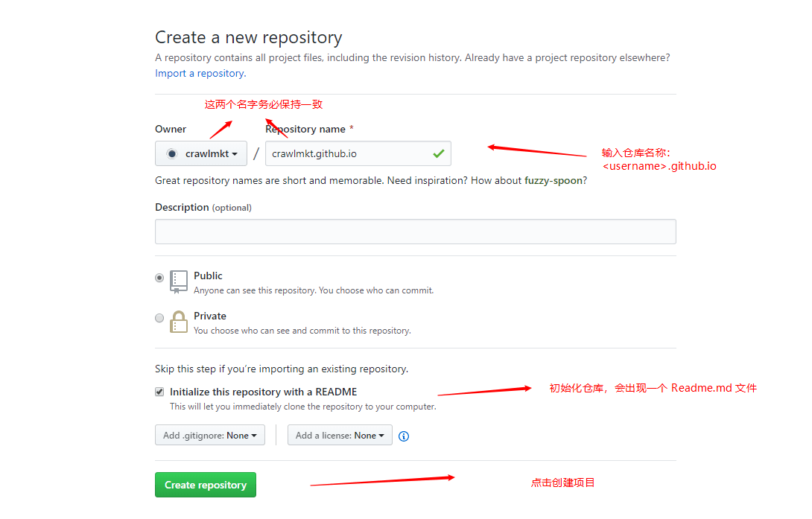
Task: Click the Public option label
Action: (208, 276)
